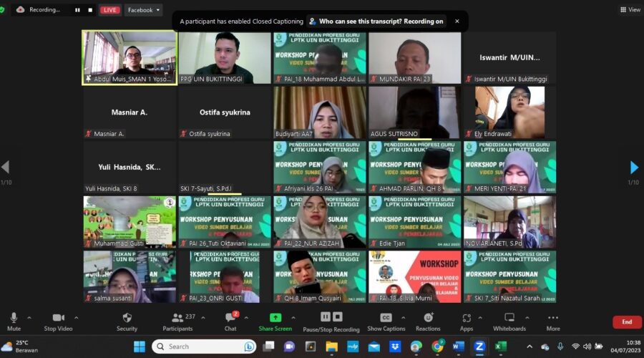The width and height of the screenshot is (644, 358).
Task: Mute the microphone
Action: [x=14, y=321]
